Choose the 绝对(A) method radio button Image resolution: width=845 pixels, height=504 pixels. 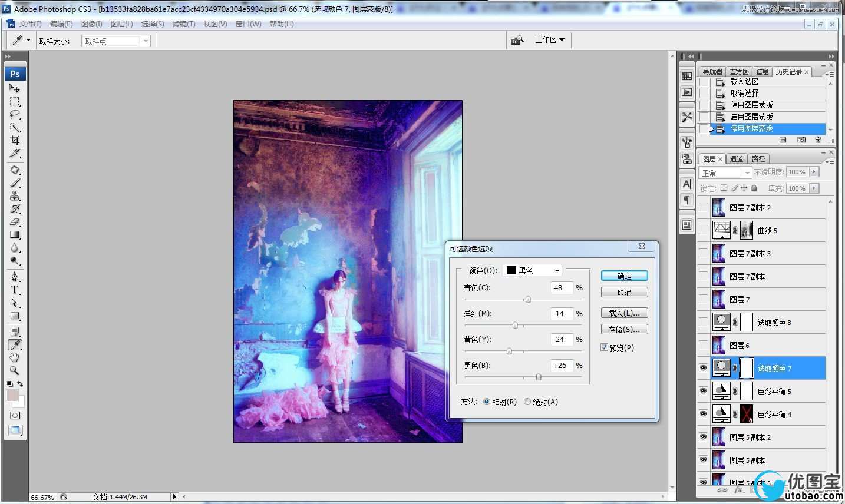[527, 402]
